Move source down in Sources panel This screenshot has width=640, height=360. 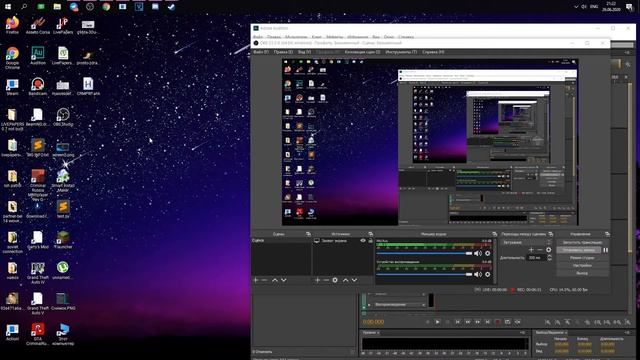click(354, 280)
